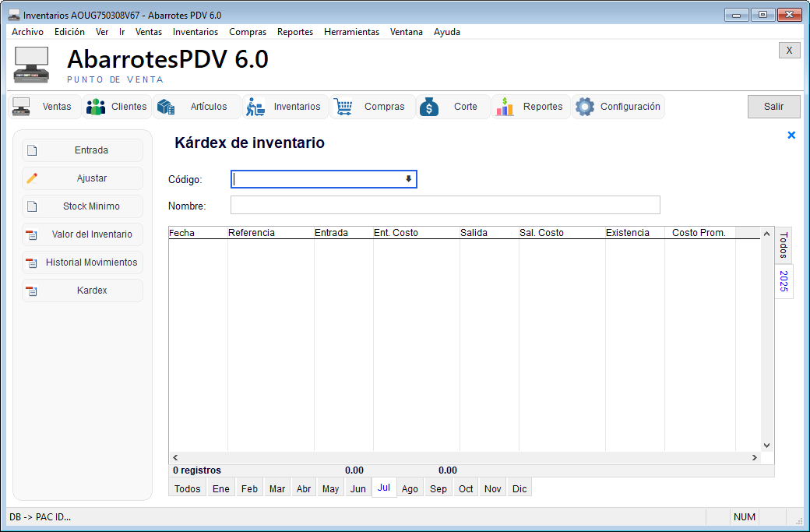The width and height of the screenshot is (810, 532).
Task: Open the Ventas module in the toolbar
Action: [45, 107]
